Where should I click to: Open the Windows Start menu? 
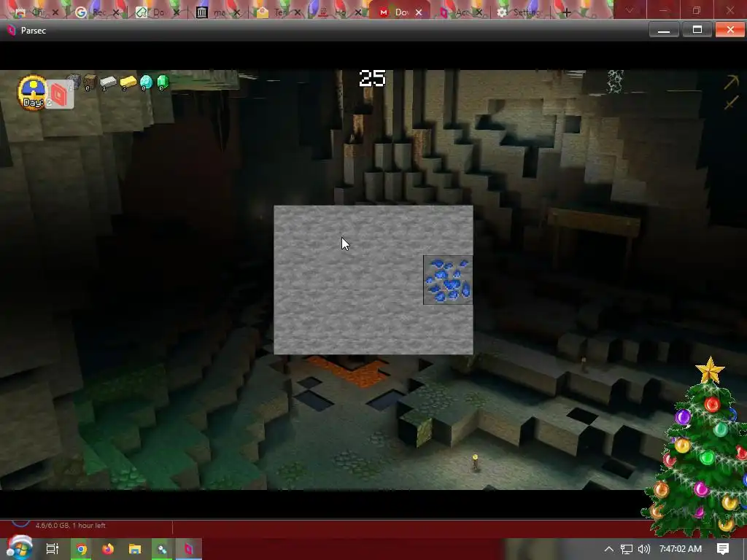(x=19, y=548)
